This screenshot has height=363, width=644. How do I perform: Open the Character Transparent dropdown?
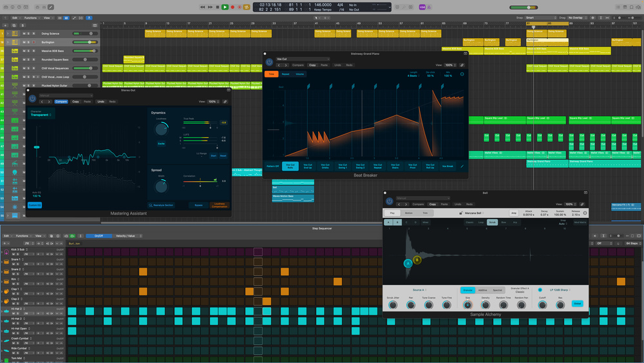(41, 115)
